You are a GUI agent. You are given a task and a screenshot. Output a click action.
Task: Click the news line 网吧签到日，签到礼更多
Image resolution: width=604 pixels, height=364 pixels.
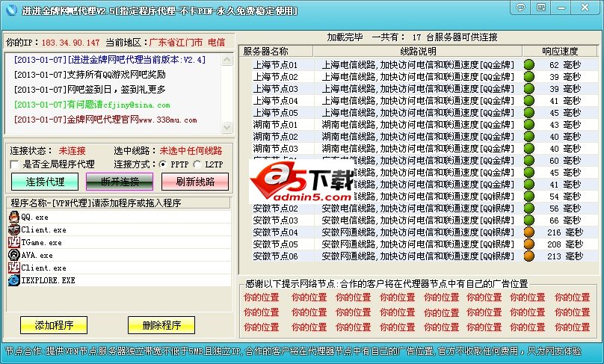pyautogui.click(x=90, y=90)
